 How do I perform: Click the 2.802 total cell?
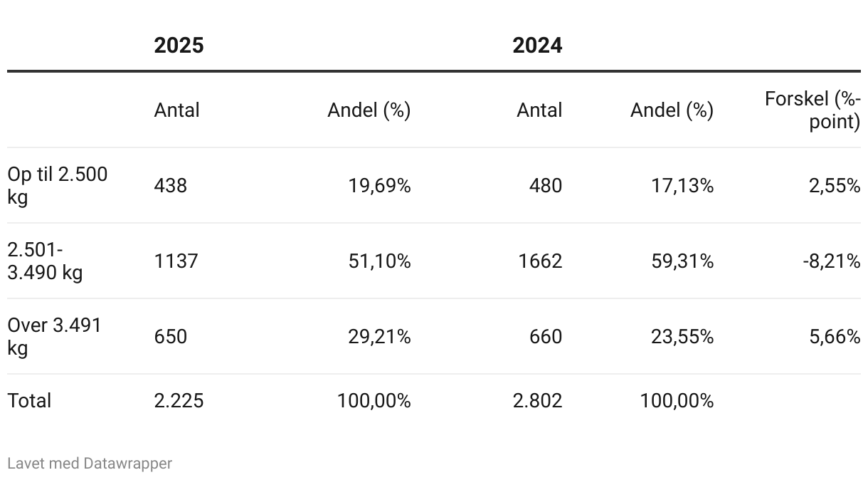(537, 400)
